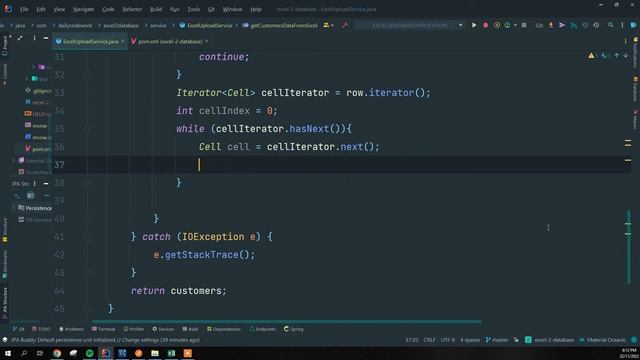Collapse the Project panel with the minus icon
Screen dimensions: 640x360
pos(46,38)
